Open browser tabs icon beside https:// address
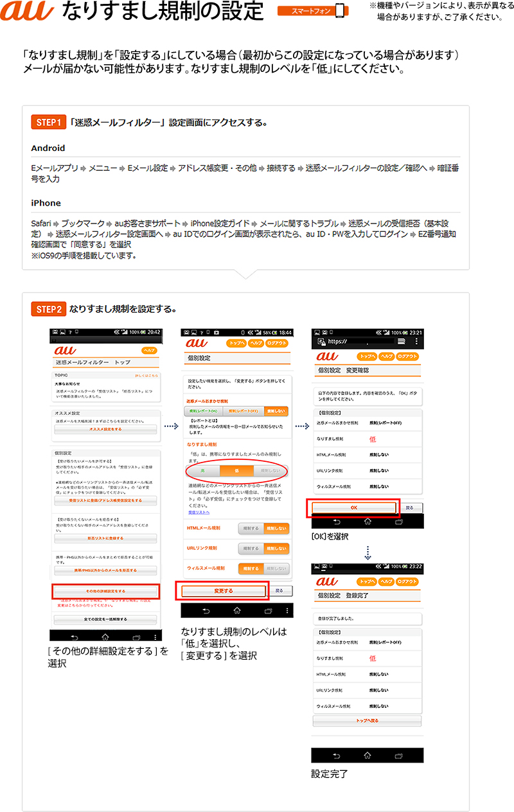514x812 pixels. 402,340
